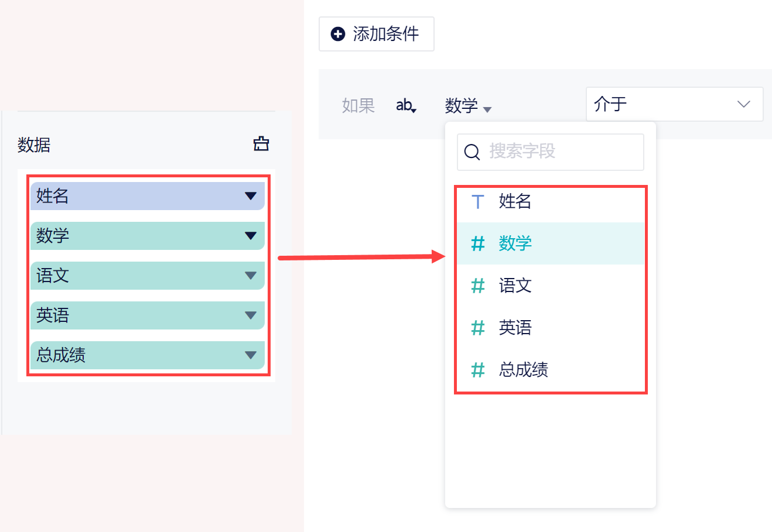
Task: Click the # number icon beside 英语
Action: tap(478, 328)
